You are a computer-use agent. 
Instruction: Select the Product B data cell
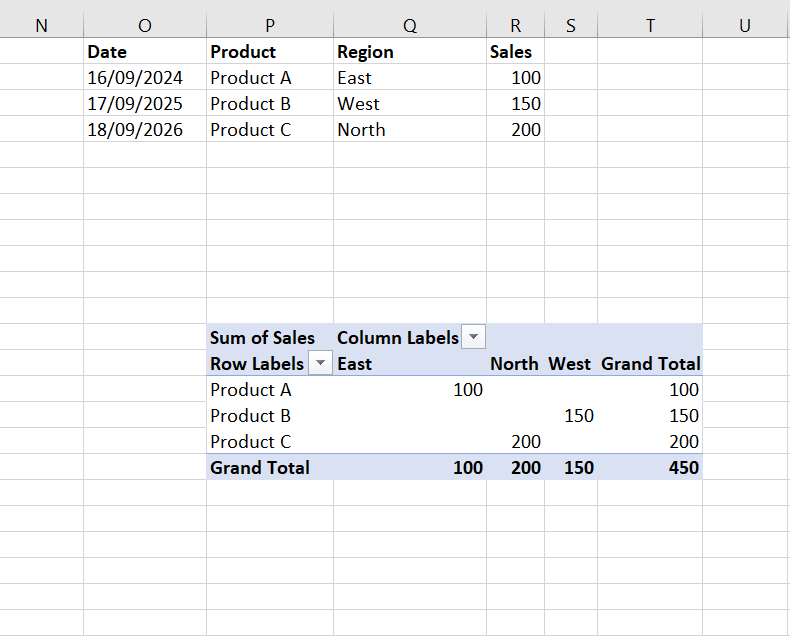[250, 104]
